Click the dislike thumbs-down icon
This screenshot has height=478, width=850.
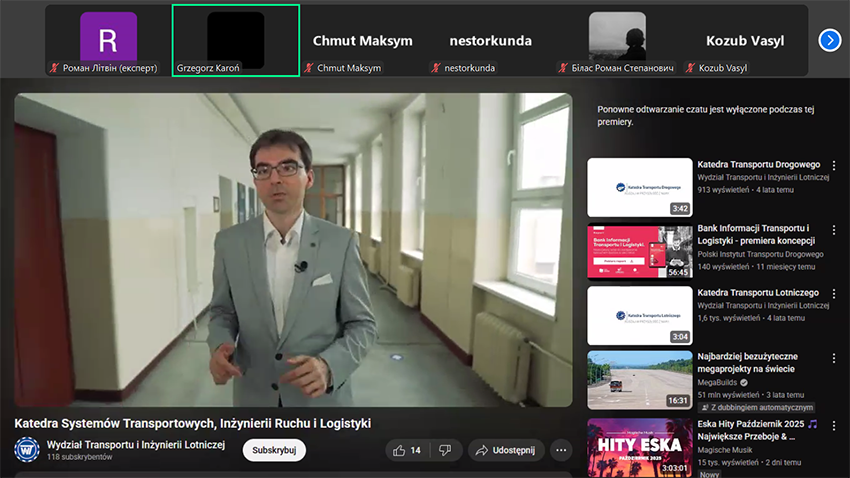coord(445,451)
